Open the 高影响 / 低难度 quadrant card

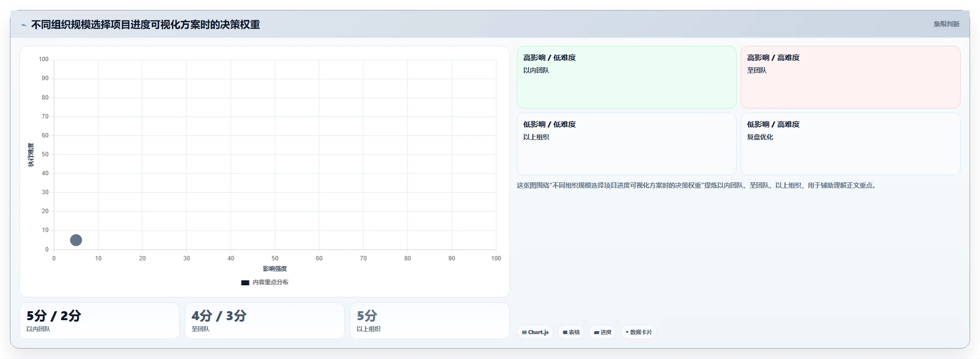pos(626,77)
